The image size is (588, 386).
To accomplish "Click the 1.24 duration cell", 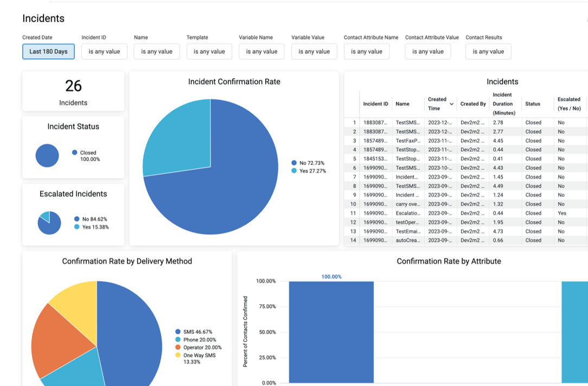I will pos(498,195).
